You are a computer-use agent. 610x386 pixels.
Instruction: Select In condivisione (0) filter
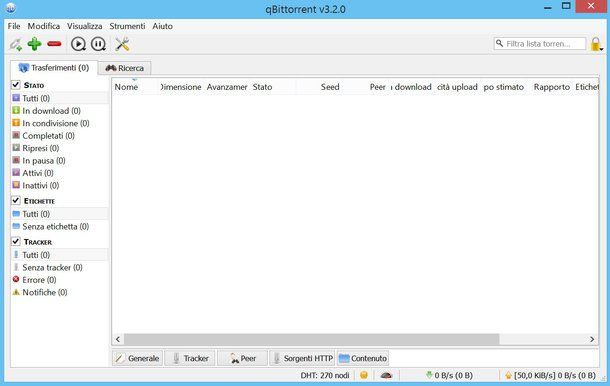coord(60,123)
